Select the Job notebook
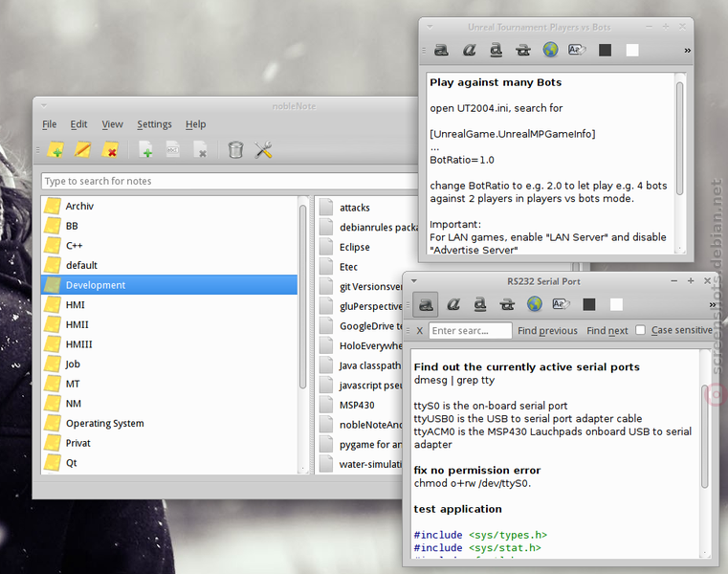 [169, 364]
